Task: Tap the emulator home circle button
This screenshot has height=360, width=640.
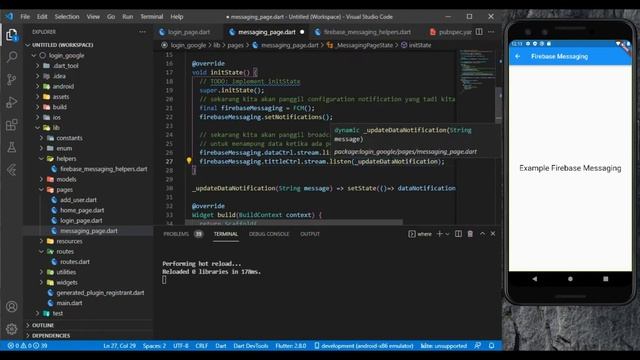Action: point(570,279)
